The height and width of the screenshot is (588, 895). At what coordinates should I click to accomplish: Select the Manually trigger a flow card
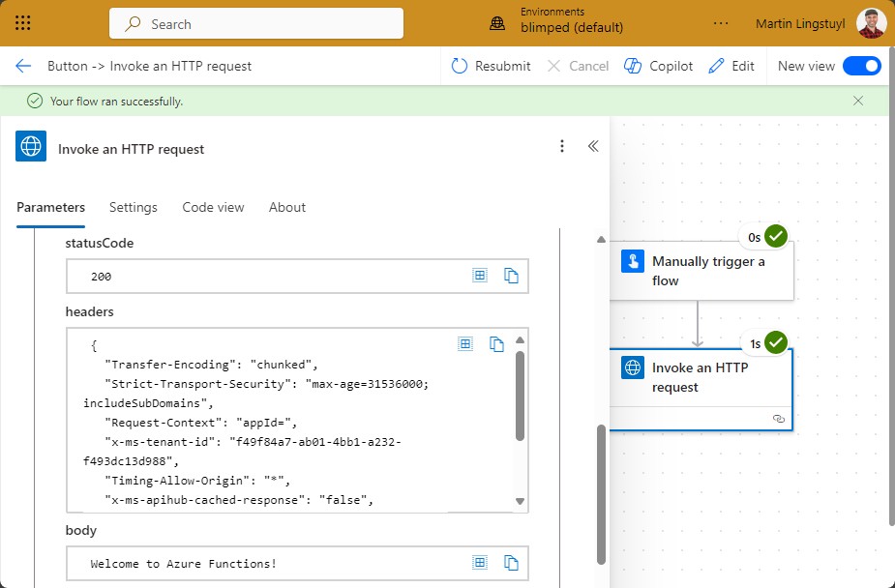pyautogui.click(x=701, y=271)
